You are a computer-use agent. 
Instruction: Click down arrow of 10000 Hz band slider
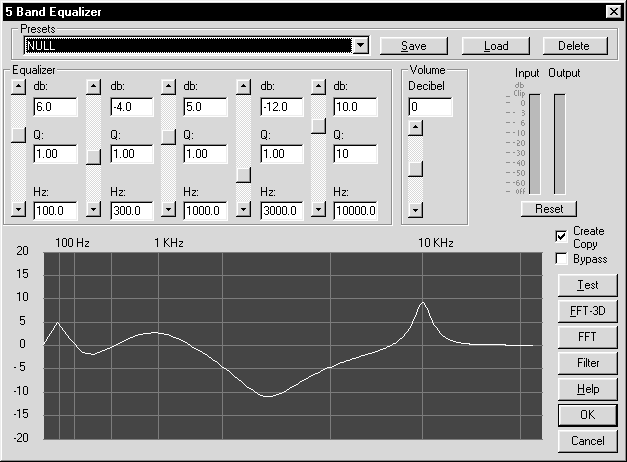click(x=318, y=210)
